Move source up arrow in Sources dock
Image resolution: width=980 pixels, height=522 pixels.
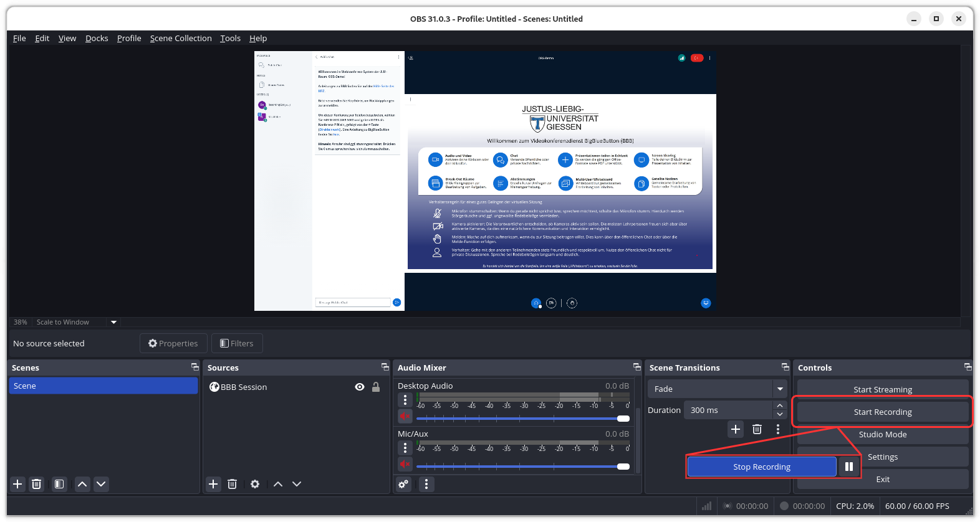pos(278,484)
